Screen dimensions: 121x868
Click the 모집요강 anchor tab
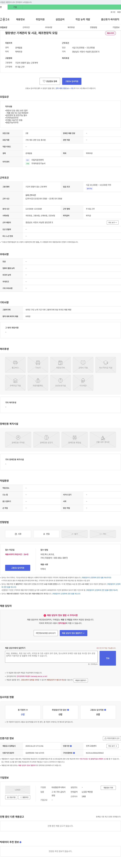pos(4,27)
